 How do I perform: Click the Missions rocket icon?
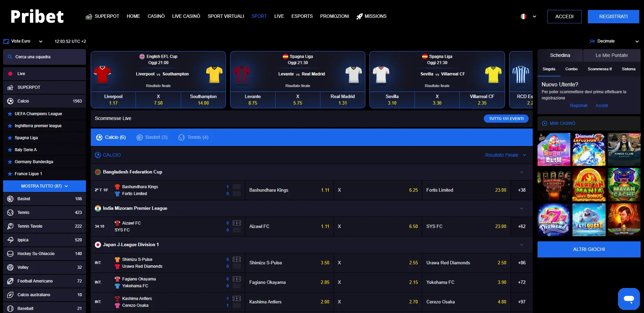[x=359, y=16]
